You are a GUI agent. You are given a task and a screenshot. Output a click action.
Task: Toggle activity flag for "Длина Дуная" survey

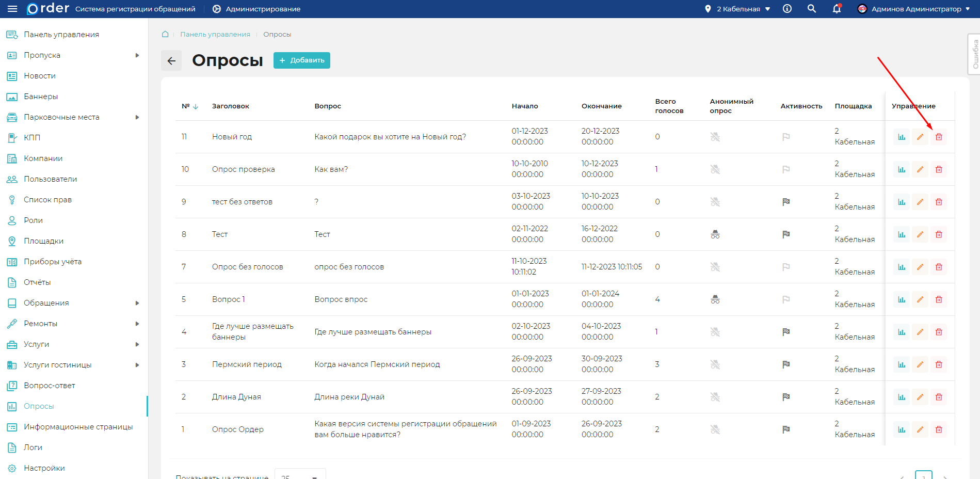[785, 397]
